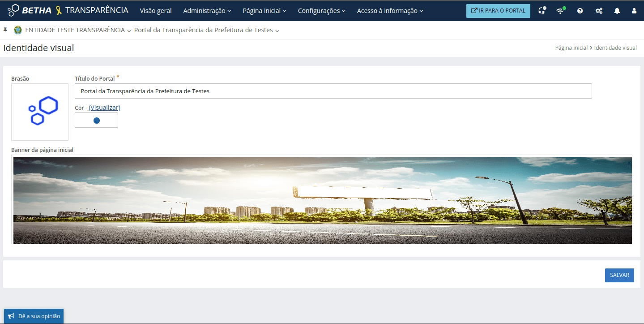Click the IR PARA O PORTAL button
This screenshot has width=644, height=324.
[498, 11]
